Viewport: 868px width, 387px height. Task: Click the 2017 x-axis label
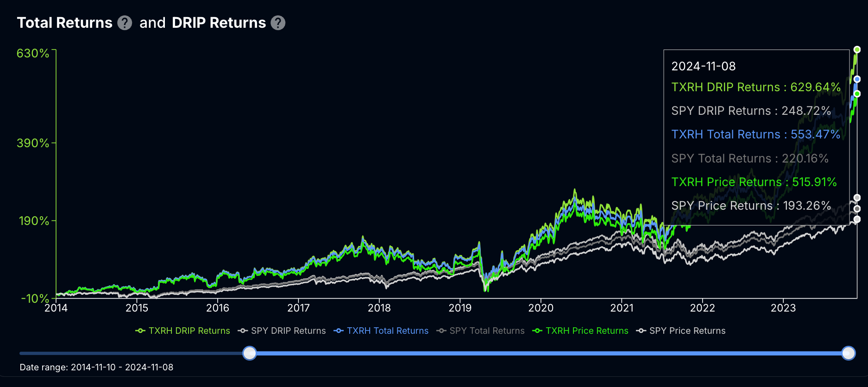(299, 308)
